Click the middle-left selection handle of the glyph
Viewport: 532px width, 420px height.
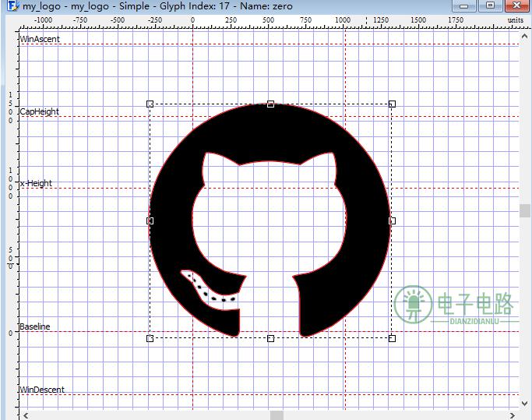[x=150, y=221]
